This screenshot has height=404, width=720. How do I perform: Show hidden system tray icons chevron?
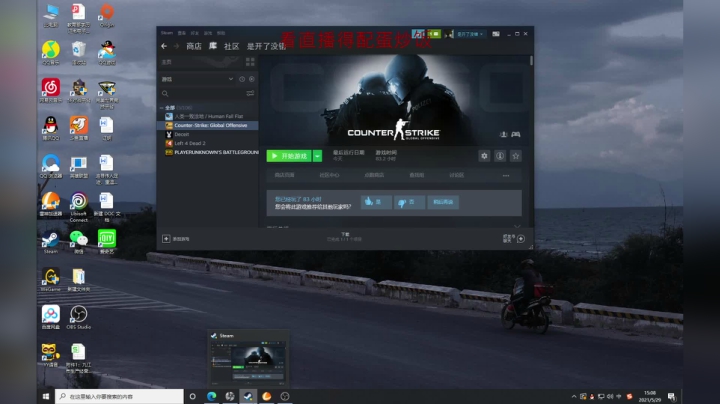[x=574, y=396]
